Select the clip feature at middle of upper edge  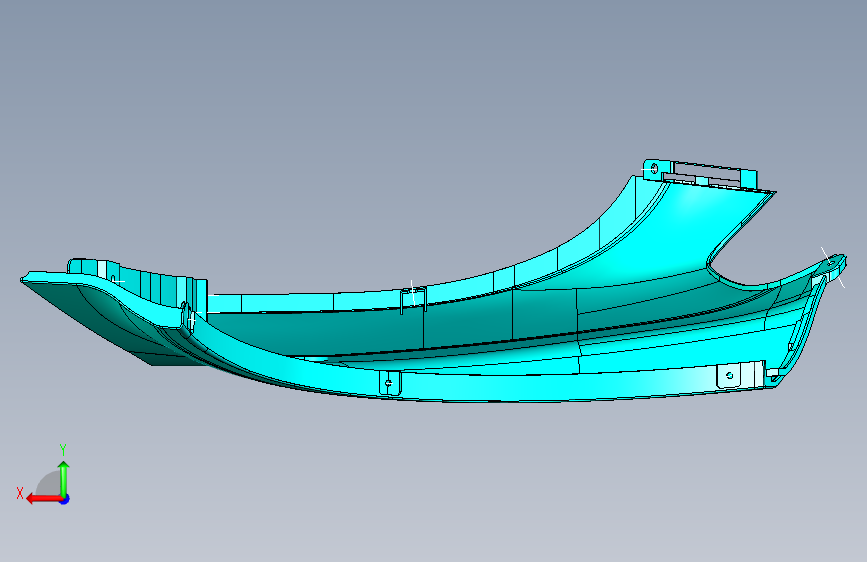pos(413,299)
